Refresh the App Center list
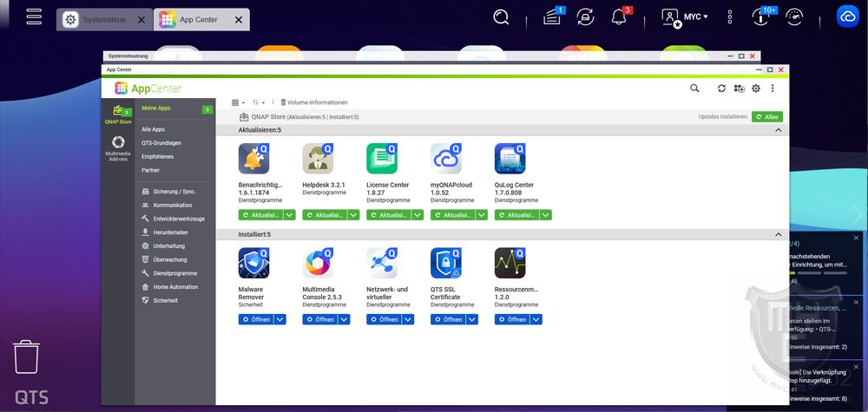 coord(721,88)
